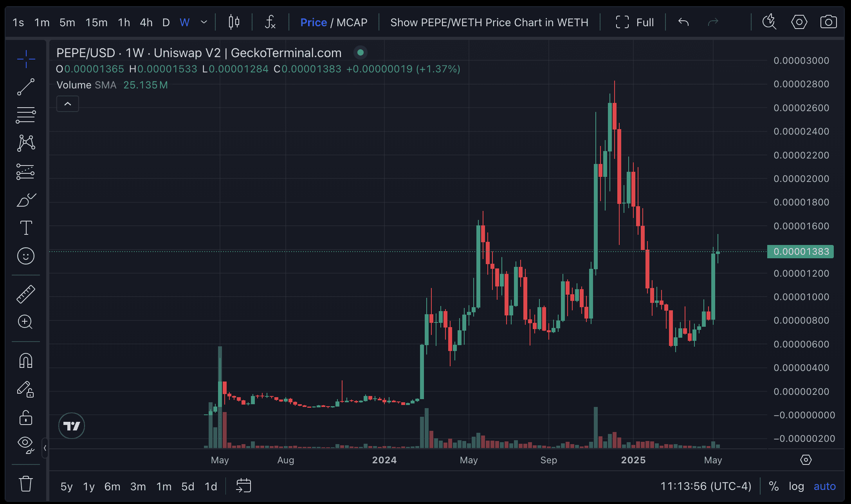Take a chart snapshot with camera icon
Viewport: 851px width, 504px height.
(x=828, y=22)
